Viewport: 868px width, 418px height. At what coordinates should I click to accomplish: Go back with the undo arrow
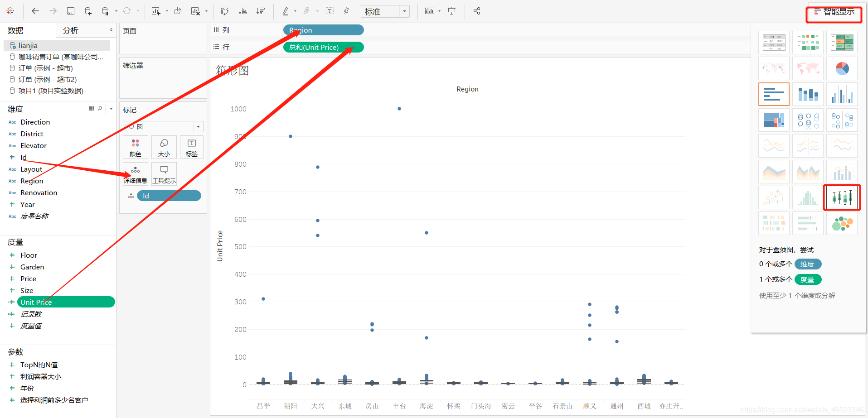point(35,11)
